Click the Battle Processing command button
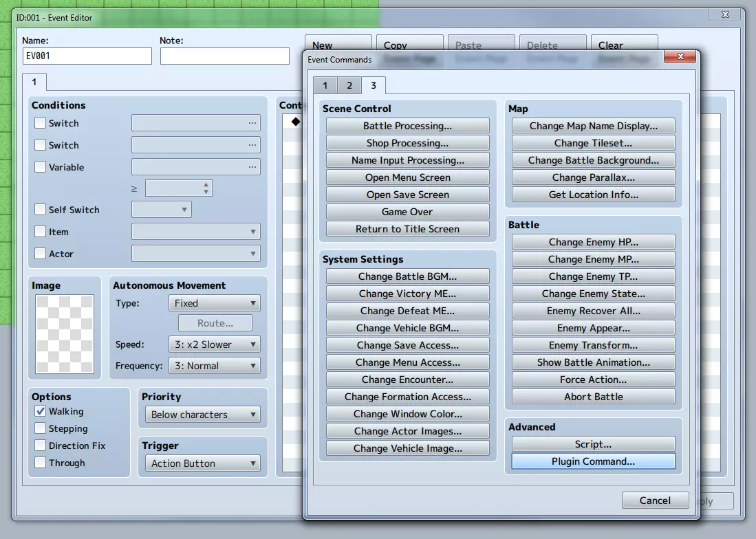Viewport: 756px width, 539px height. tap(407, 126)
